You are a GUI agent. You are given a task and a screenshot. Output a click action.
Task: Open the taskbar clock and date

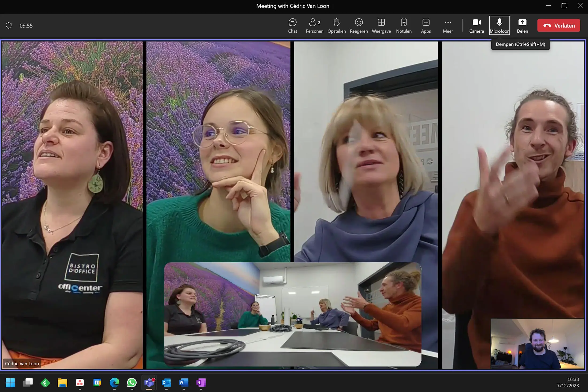coord(568,382)
